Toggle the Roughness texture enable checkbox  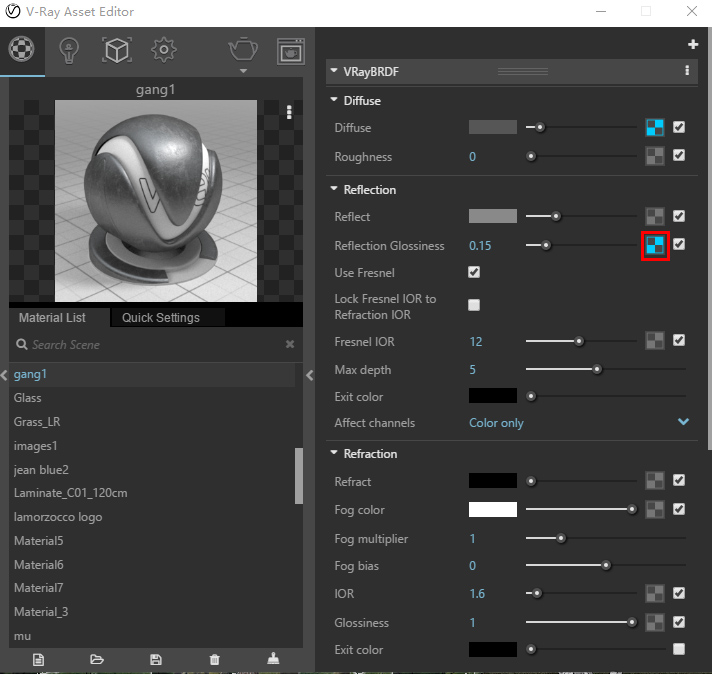[678, 155]
